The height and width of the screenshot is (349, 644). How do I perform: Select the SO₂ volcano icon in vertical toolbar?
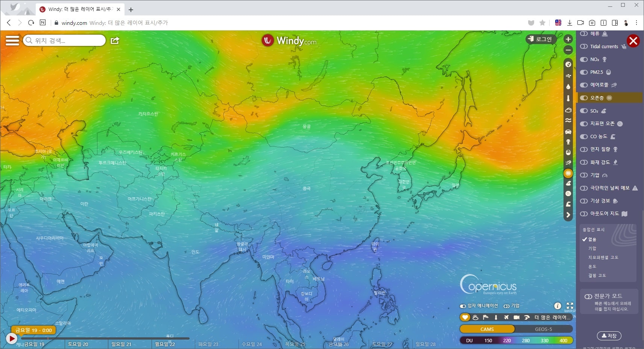pos(568,183)
